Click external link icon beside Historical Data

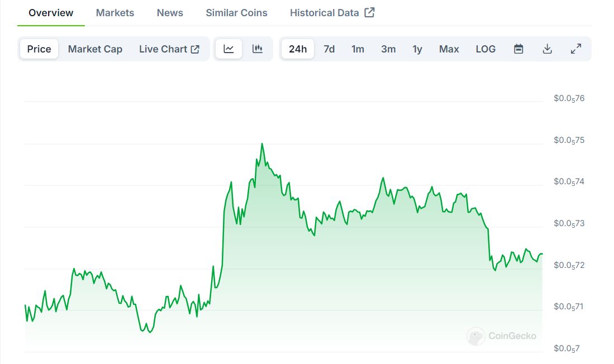(369, 13)
